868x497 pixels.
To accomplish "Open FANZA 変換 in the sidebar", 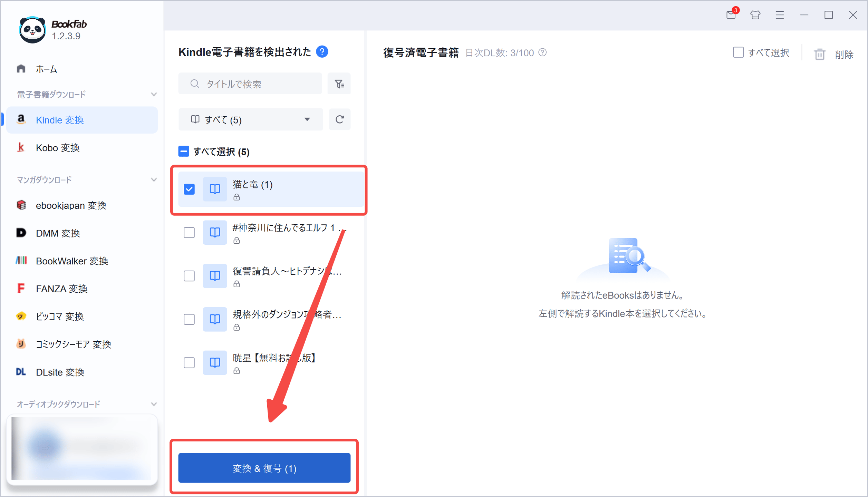I will tap(82, 289).
